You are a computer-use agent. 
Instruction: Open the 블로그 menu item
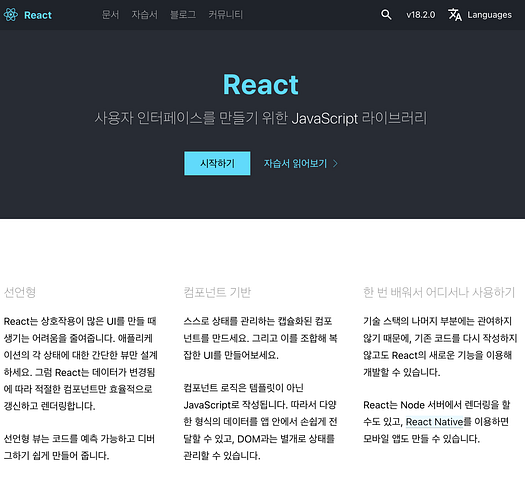coord(183,15)
